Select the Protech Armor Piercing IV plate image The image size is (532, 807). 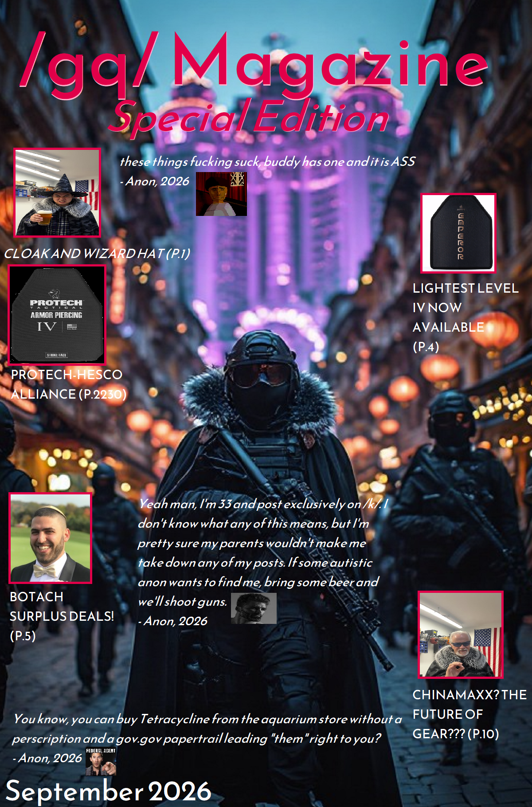[x=57, y=315]
